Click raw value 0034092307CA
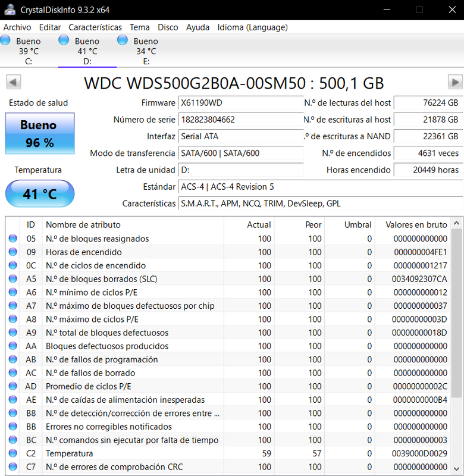This screenshot has width=464, height=476. (419, 278)
